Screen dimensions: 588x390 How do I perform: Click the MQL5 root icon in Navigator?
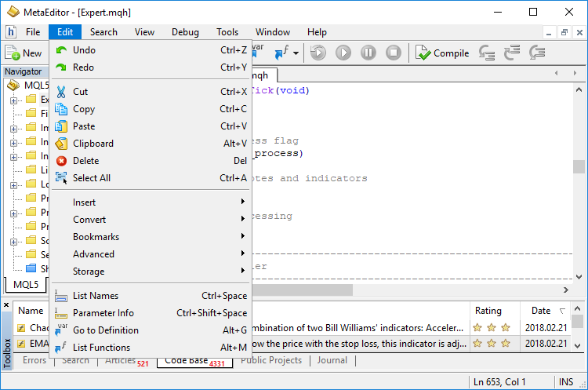(13, 86)
